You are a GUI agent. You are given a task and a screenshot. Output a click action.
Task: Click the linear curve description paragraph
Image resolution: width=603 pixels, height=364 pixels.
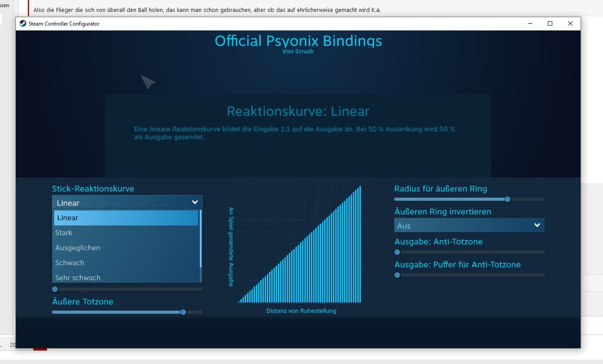pos(294,133)
